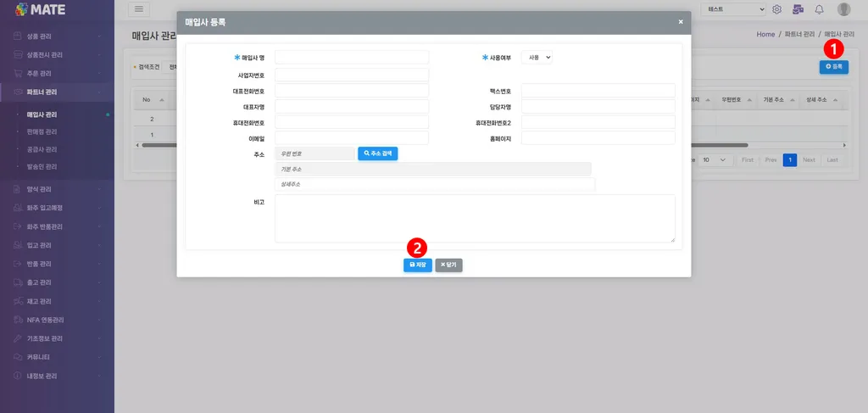Click the 주문 관리 cart icon

pos(18,73)
